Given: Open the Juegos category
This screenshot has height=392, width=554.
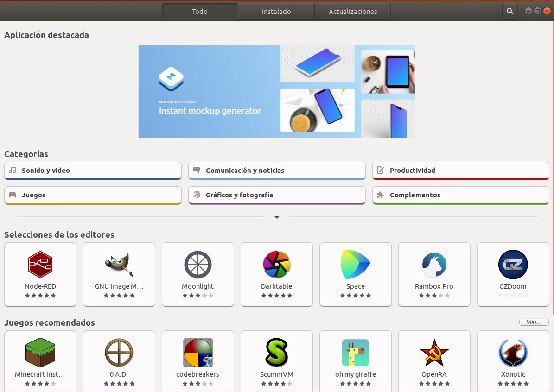Looking at the screenshot, I should (x=93, y=195).
